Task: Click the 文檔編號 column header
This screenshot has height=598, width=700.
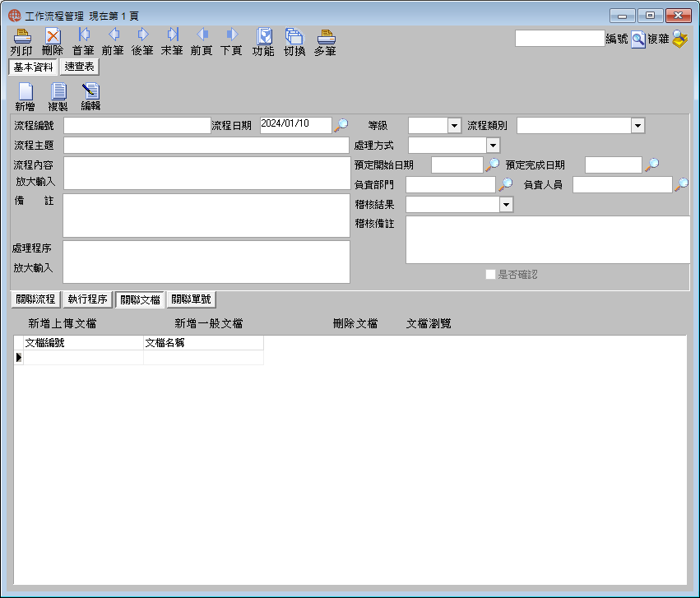Action: (x=83, y=343)
